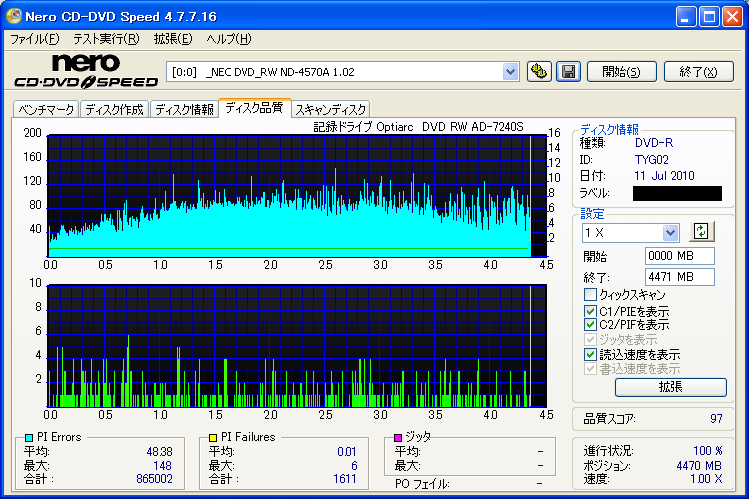Click the 開始 field showing 0000 MB
This screenshot has width=749, height=499.
[679, 256]
